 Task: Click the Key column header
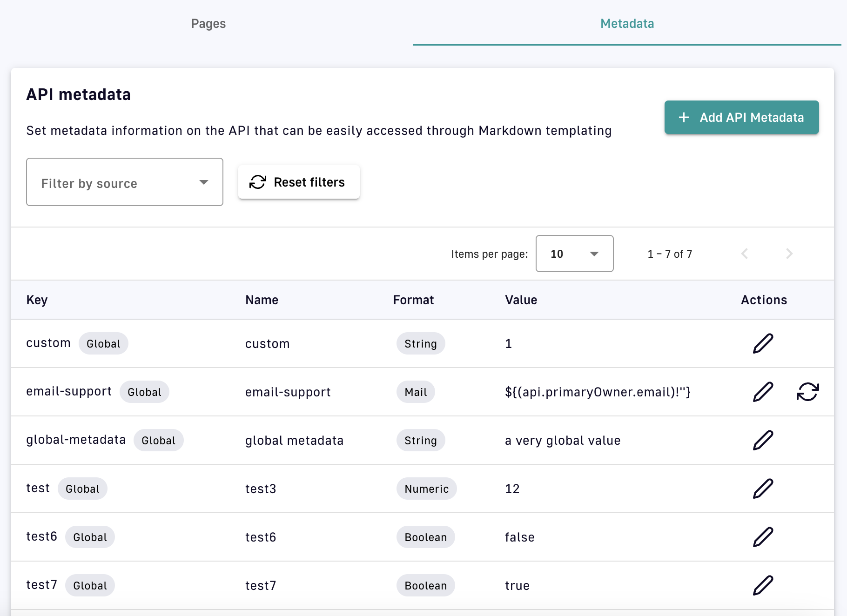[x=37, y=300]
